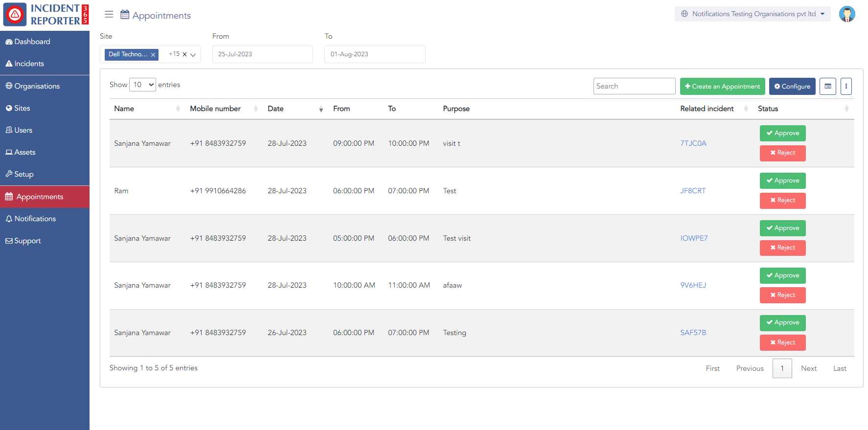
Task: Open the table view toggle icon button
Action: click(x=827, y=86)
